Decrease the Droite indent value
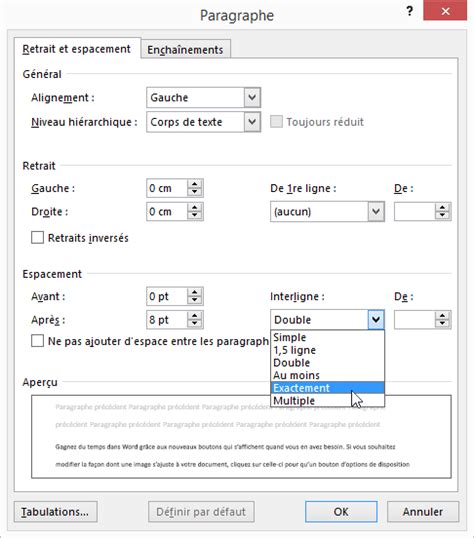The width and height of the screenshot is (474, 538). [195, 215]
